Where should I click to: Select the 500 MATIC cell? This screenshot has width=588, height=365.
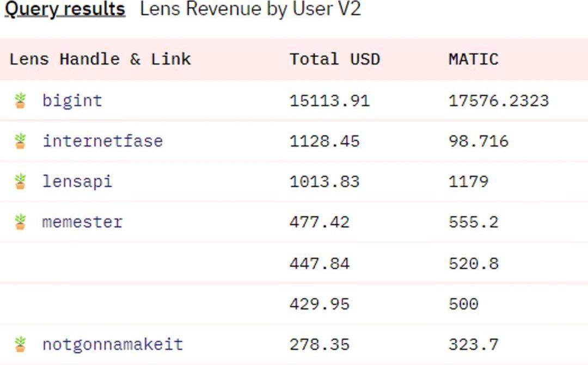click(x=463, y=304)
